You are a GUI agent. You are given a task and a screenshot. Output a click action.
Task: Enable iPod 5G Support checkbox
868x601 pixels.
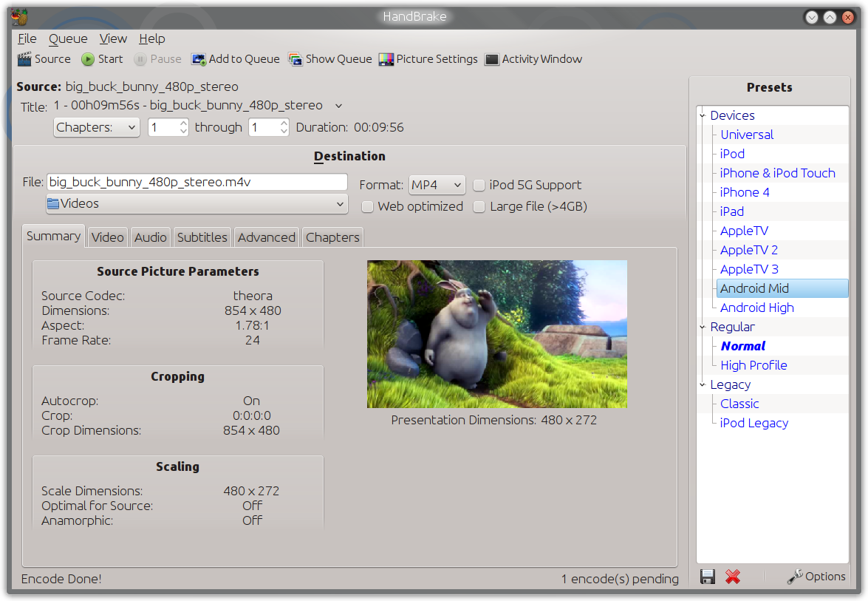click(479, 185)
